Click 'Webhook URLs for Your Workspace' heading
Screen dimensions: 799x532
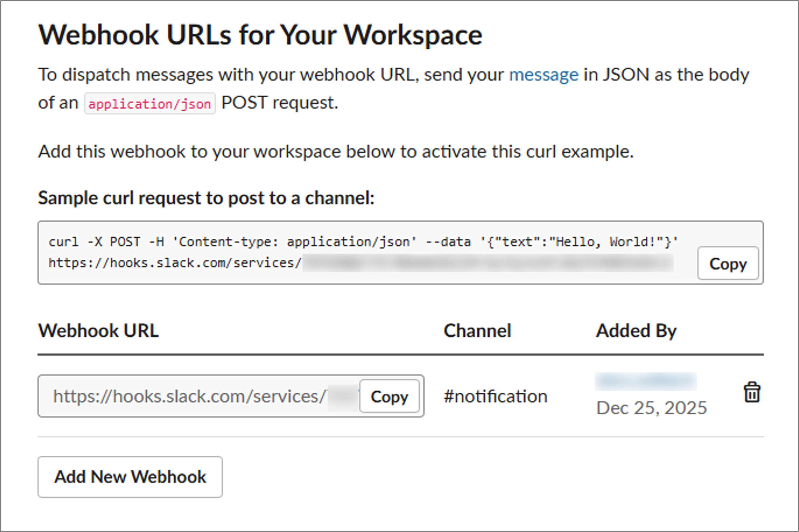coord(260,35)
